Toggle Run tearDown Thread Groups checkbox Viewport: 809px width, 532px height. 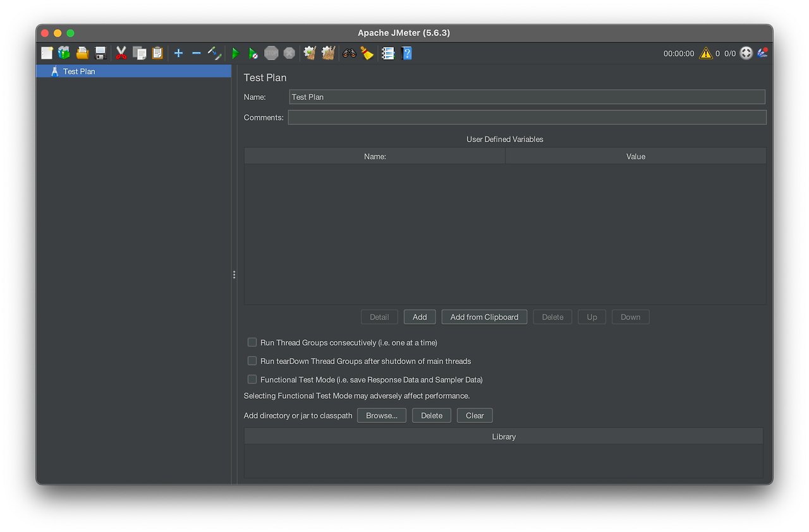click(x=252, y=361)
